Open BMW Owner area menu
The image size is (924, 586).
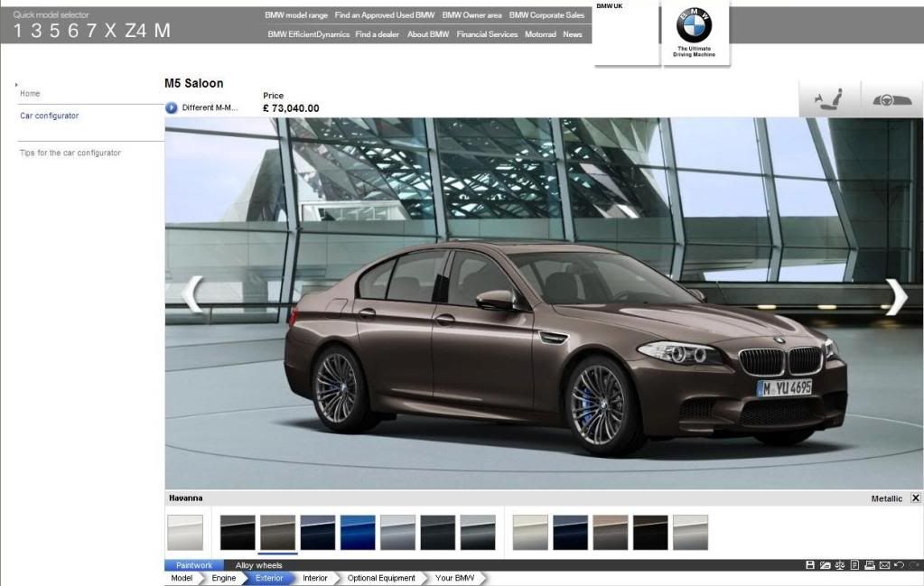(x=472, y=15)
